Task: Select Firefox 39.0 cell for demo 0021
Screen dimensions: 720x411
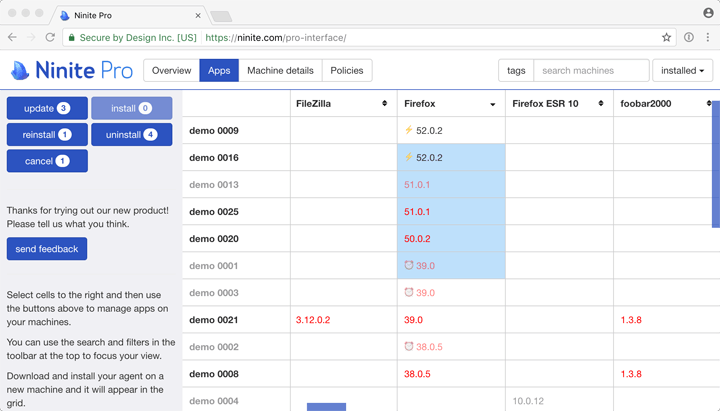Action: [451, 320]
